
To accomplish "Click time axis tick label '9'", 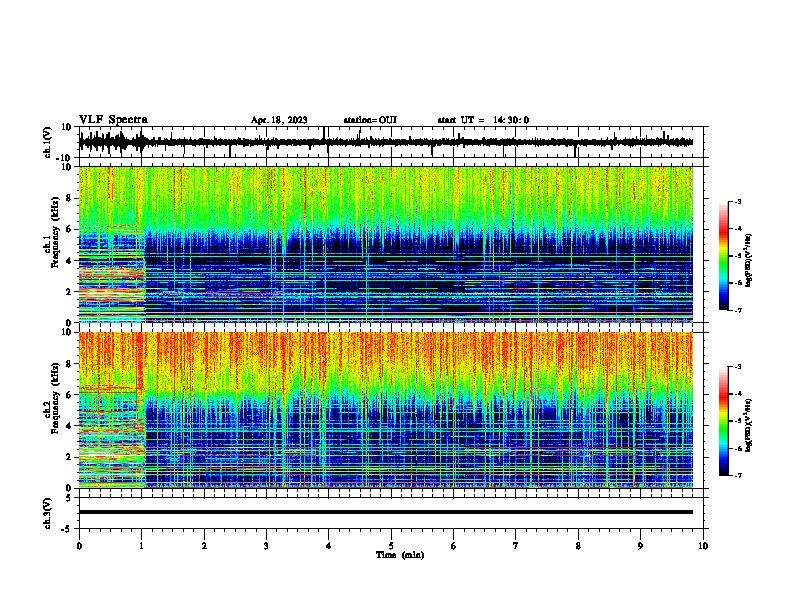I will [640, 546].
